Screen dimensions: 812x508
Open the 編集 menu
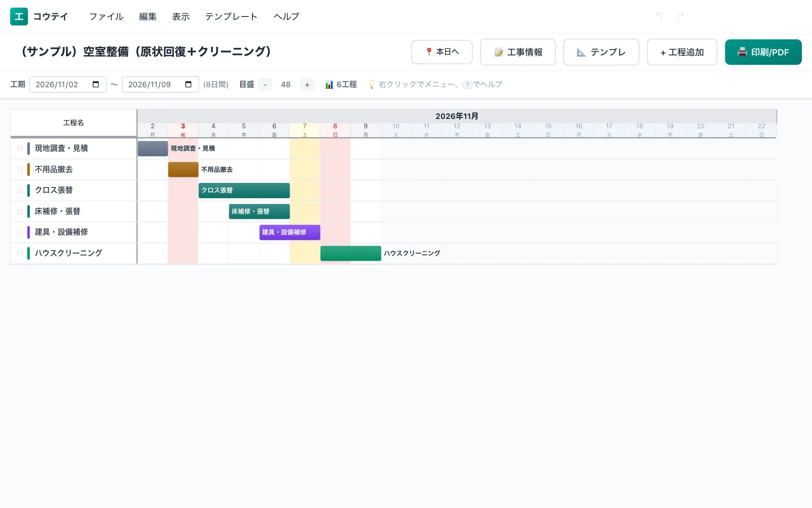click(x=148, y=17)
